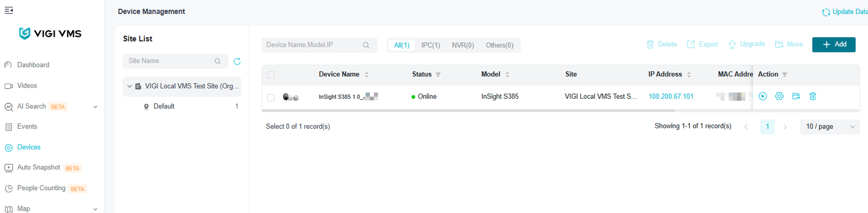The width and height of the screenshot is (868, 213).
Task: Click the Add device button
Action: [x=834, y=45]
